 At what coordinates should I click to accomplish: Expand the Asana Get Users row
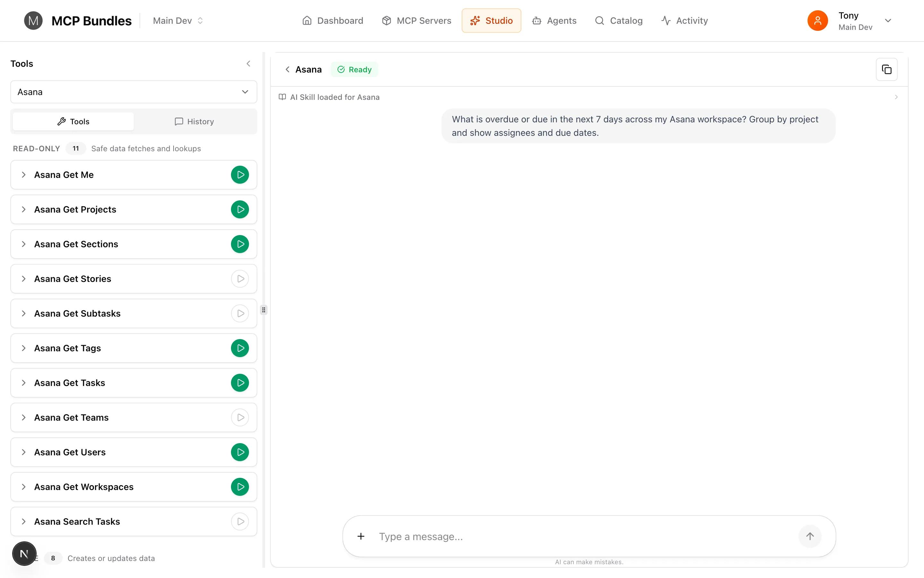[x=24, y=452]
